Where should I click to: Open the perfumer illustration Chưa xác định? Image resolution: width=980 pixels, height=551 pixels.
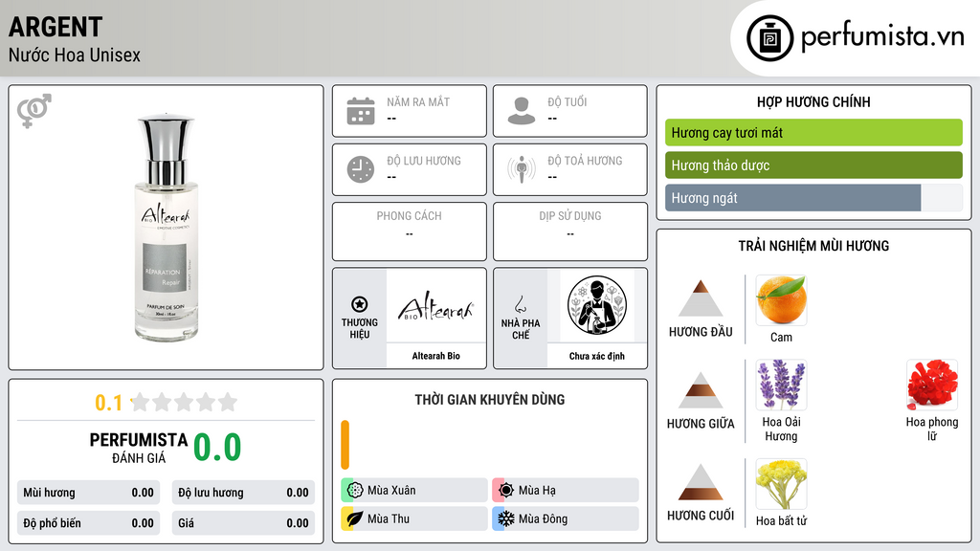coord(597,305)
